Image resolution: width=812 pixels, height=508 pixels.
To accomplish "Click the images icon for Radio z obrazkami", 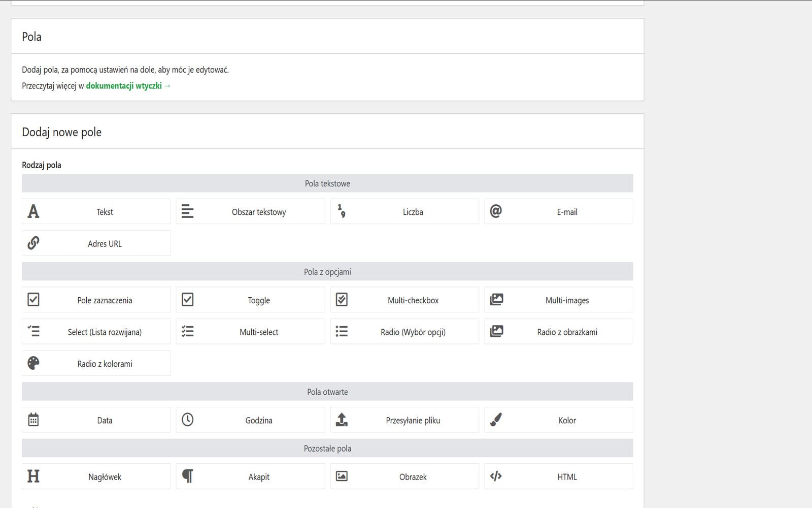I will click(x=496, y=331).
